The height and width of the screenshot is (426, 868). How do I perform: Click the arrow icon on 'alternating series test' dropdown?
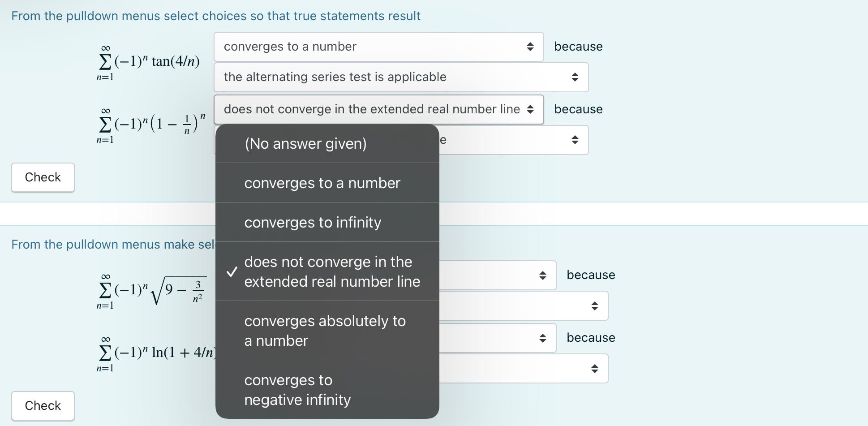[x=576, y=77]
